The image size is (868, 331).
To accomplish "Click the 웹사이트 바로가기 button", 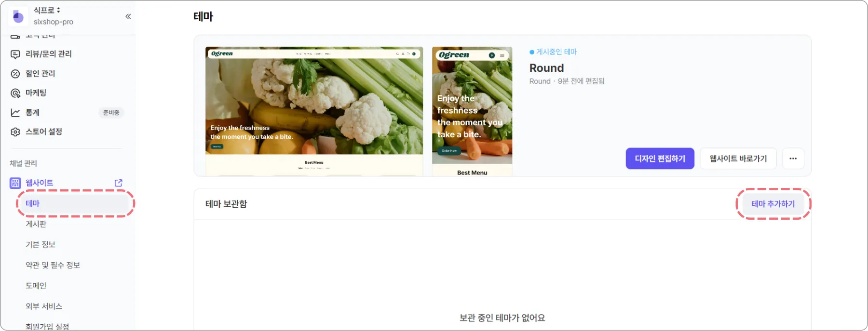I will pyautogui.click(x=738, y=159).
